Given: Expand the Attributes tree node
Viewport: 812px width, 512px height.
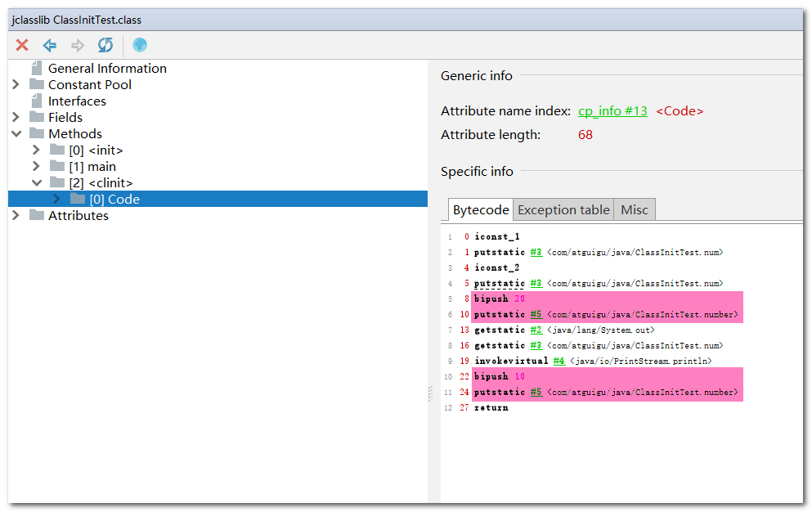Looking at the screenshot, I should click(16, 216).
